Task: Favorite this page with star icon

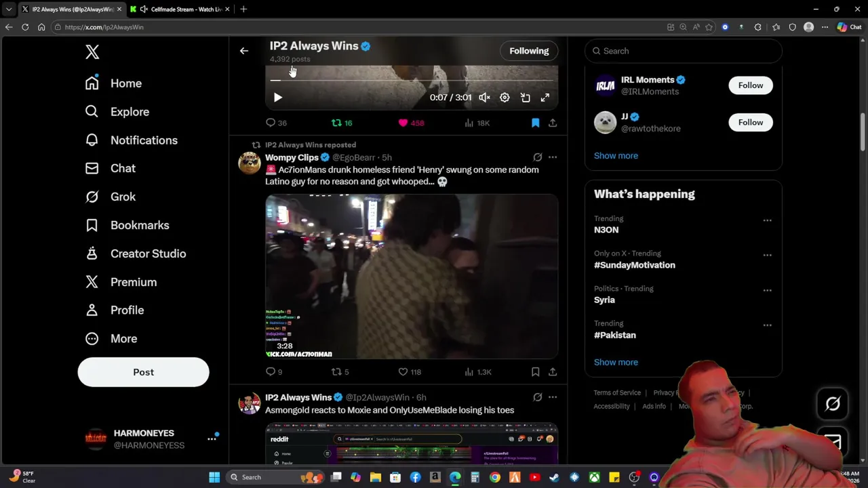Action: tap(709, 27)
